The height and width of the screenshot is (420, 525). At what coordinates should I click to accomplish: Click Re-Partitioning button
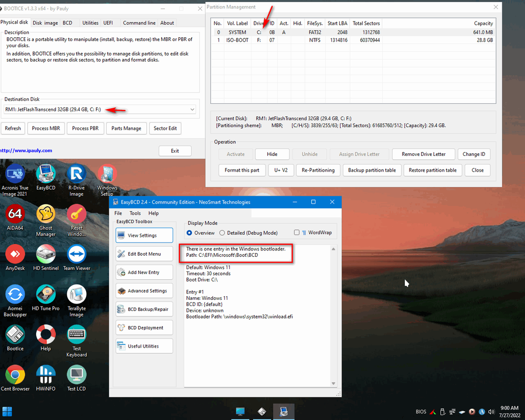(318, 170)
